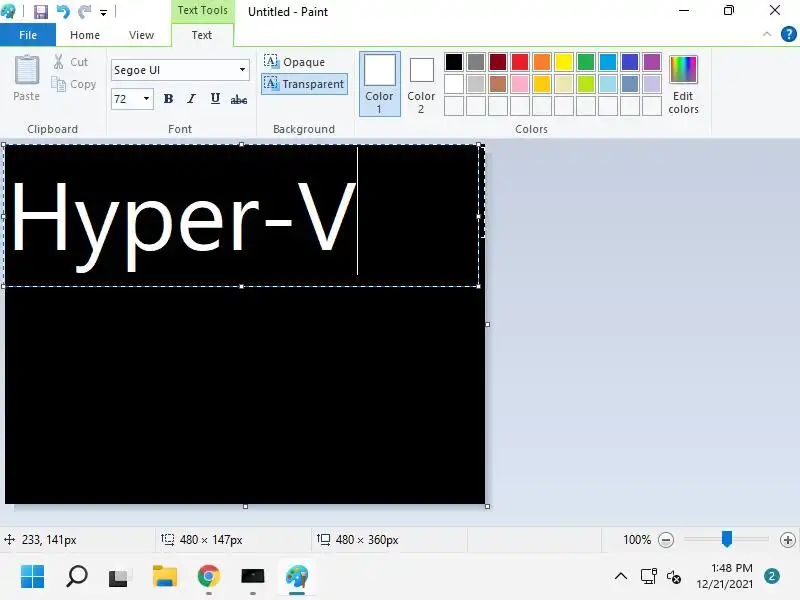Open the Customize Quick Access Toolbar dropdown
This screenshot has width=800, height=600.
tap(103, 12)
